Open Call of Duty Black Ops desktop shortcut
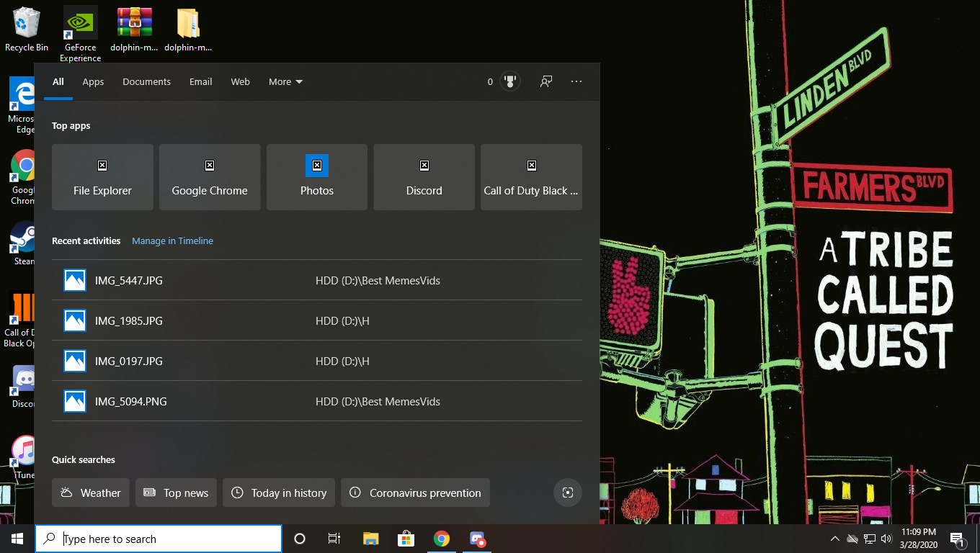980x553 pixels. (x=20, y=319)
